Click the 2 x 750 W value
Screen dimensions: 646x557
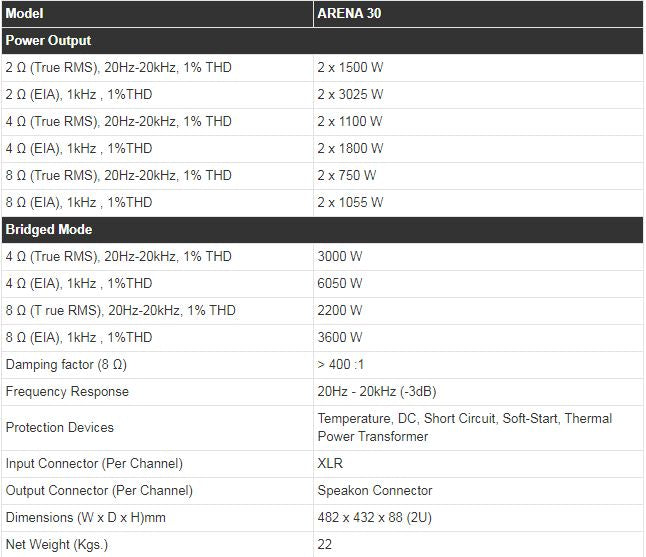(x=347, y=176)
